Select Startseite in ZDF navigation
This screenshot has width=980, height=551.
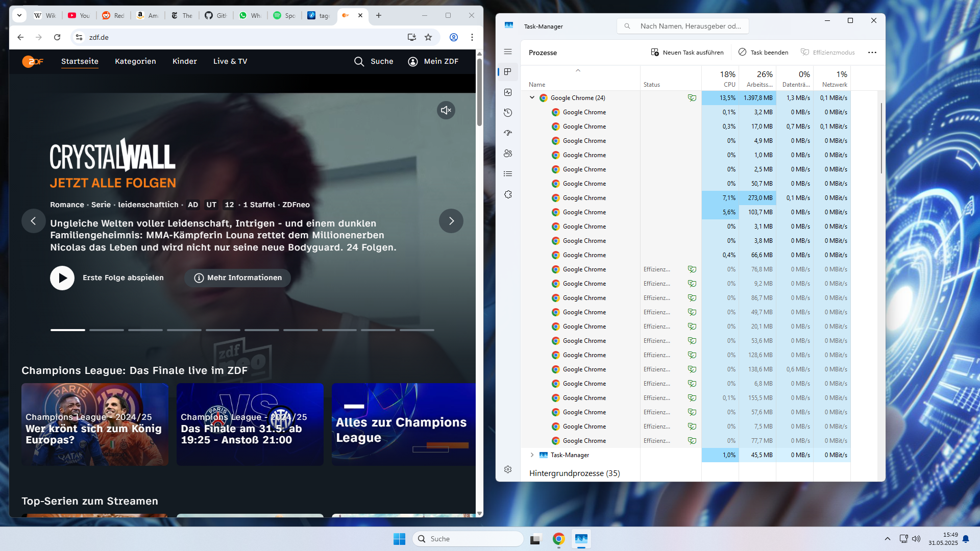tap(80, 61)
